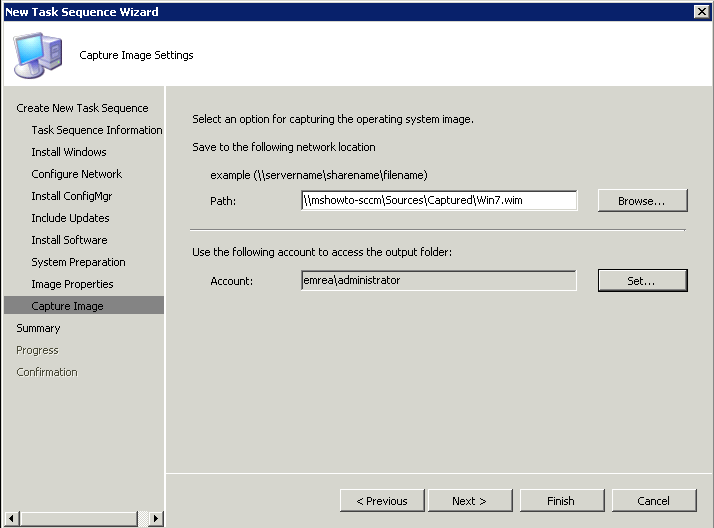Viewport: 714px width, 528px height.
Task: Focus the Path text field
Action: [x=439, y=200]
